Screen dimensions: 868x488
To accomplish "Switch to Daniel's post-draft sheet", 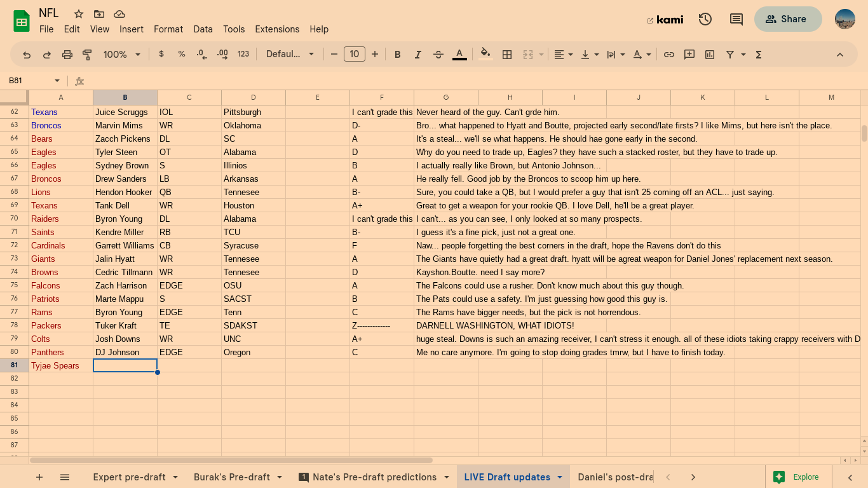I will pos(615,477).
